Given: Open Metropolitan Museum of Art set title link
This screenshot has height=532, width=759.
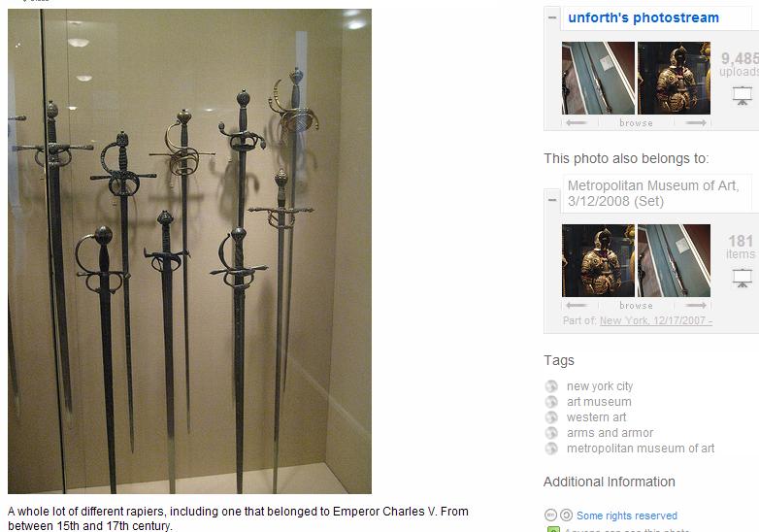Looking at the screenshot, I should click(x=653, y=193).
